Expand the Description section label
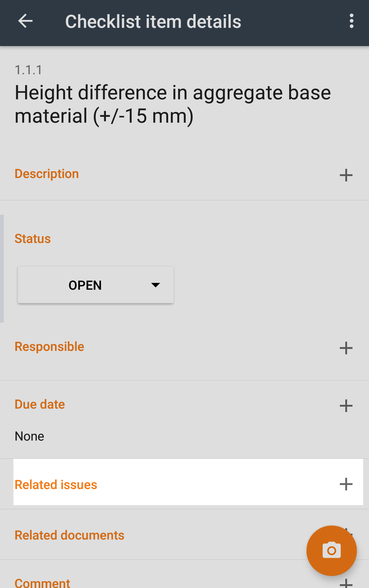Viewport: 369px width, 588px height. click(x=47, y=174)
